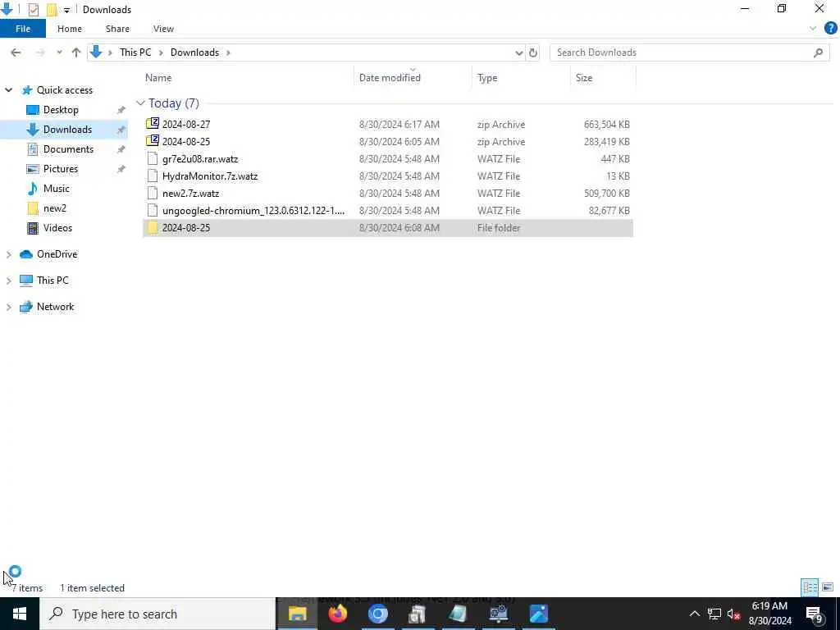Image resolution: width=840 pixels, height=630 pixels.
Task: Select Downloads in the navigation pane
Action: pos(67,130)
